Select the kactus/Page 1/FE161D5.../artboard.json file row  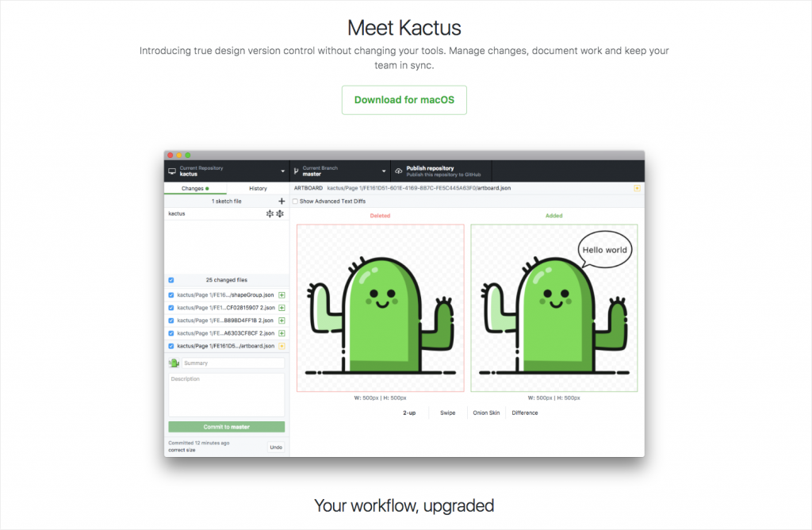coord(226,346)
